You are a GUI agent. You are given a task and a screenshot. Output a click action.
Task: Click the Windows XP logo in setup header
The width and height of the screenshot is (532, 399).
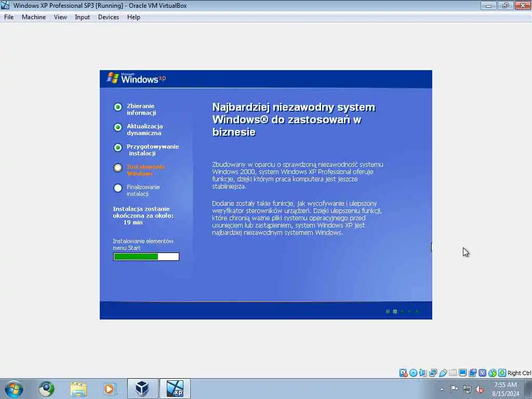tap(137, 78)
